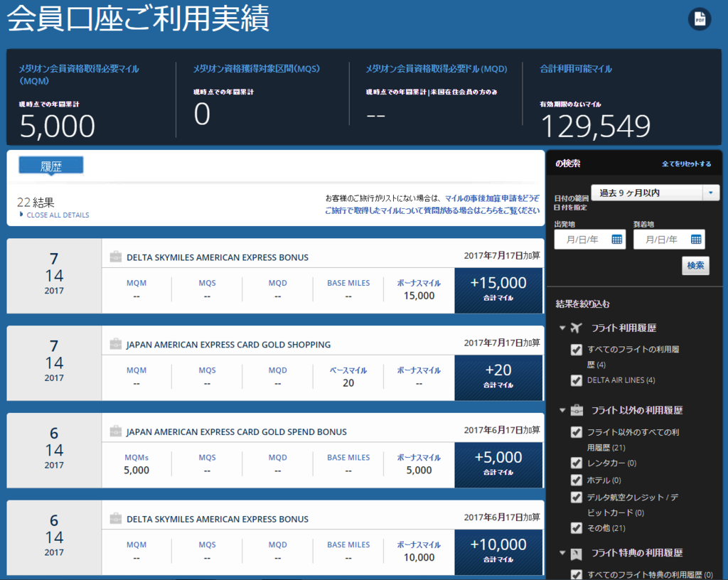Click 日付を指定 option

pos(570,208)
